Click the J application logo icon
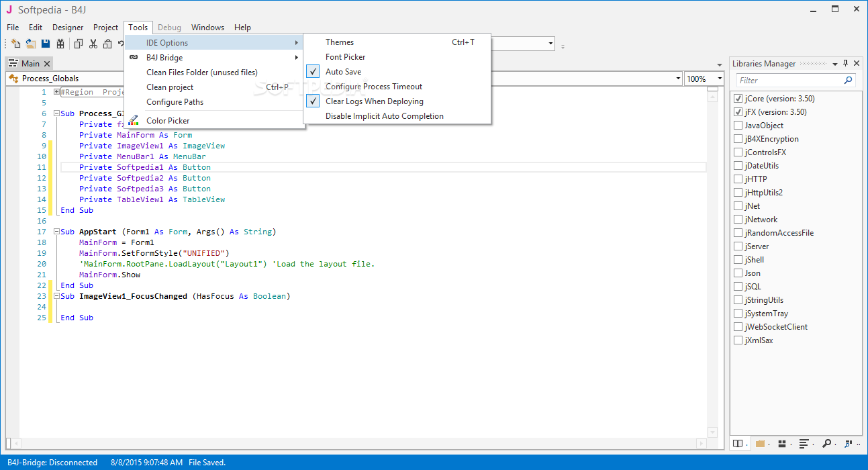The height and width of the screenshot is (470, 868). point(9,9)
